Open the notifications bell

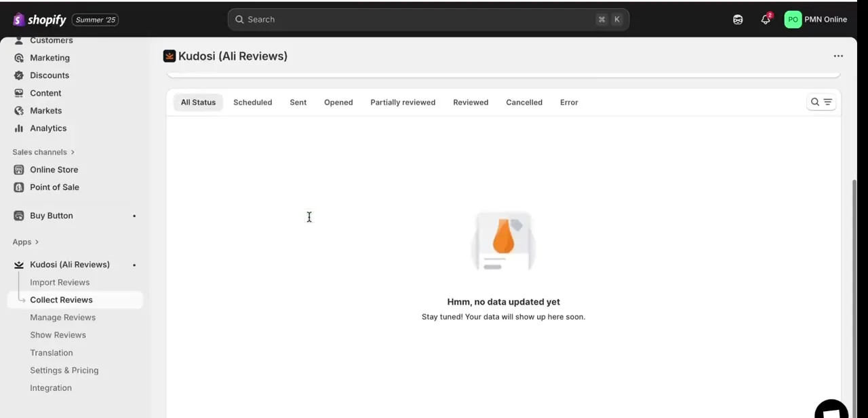[766, 20]
